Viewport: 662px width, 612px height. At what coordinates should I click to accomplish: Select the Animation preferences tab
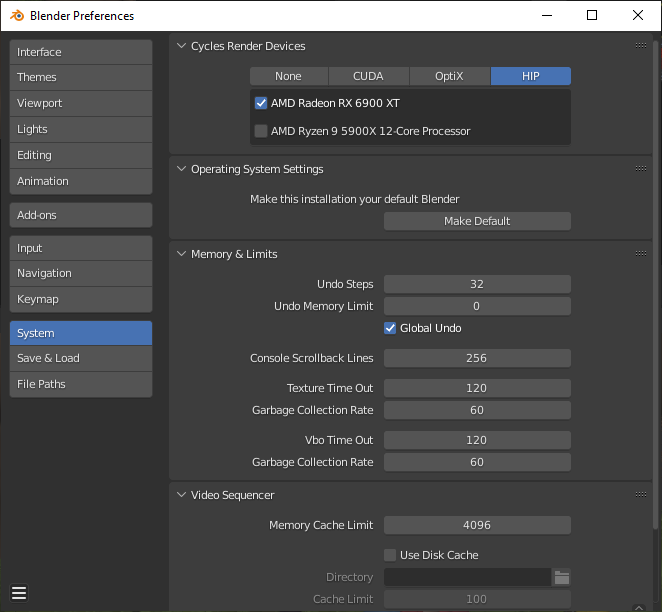coord(81,181)
